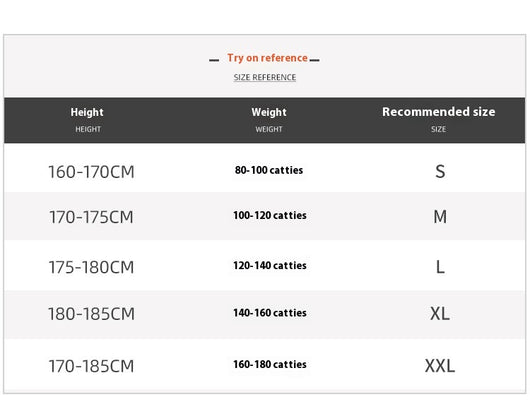Click the 170-185CM height cell
The height and width of the screenshot is (409, 530).
91,366
